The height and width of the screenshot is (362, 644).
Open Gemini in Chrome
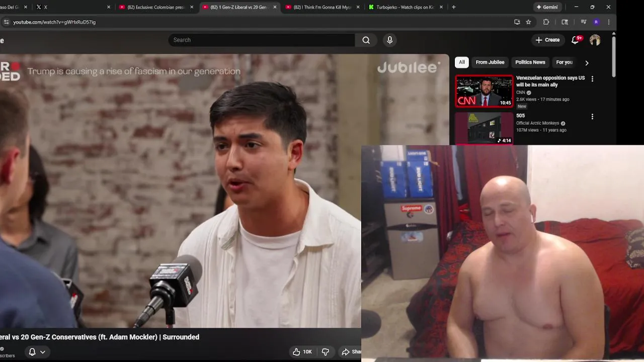[547, 7]
